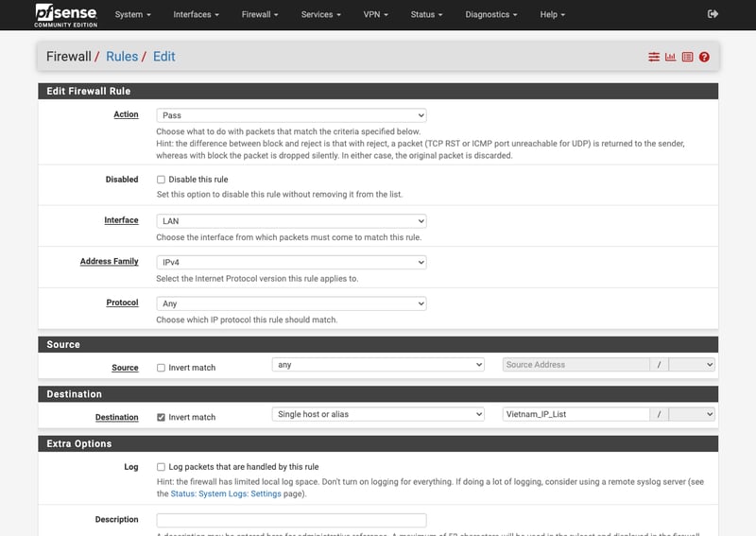
Task: Open the Firewall menu in the navbar
Action: [259, 14]
